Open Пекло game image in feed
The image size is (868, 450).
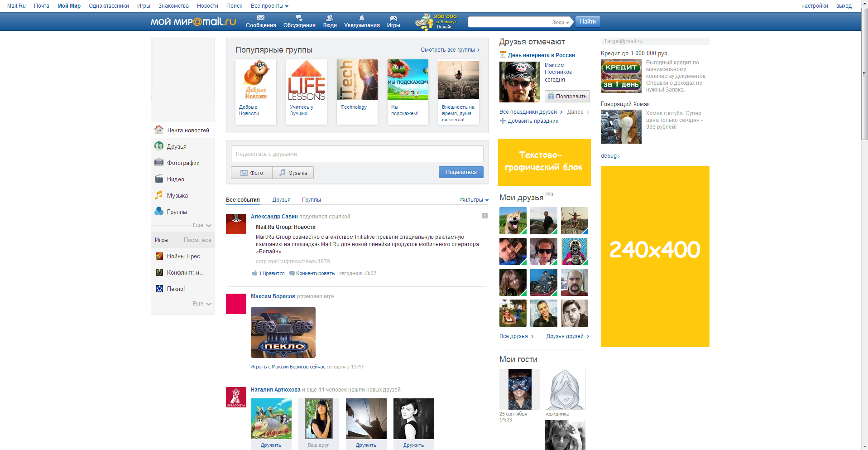click(283, 332)
